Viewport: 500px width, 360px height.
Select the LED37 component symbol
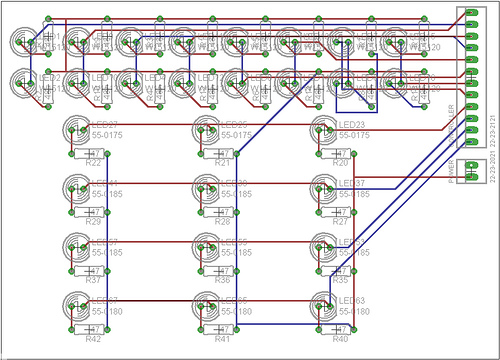324,189
